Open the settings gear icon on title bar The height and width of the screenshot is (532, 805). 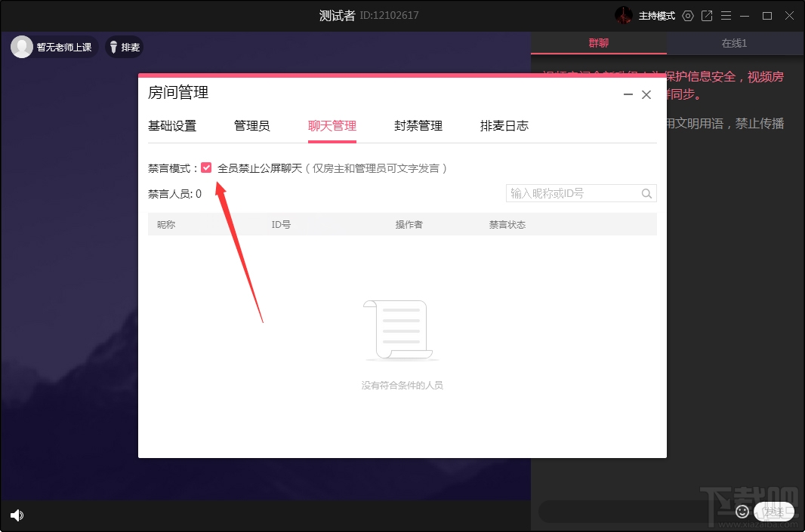click(x=687, y=15)
